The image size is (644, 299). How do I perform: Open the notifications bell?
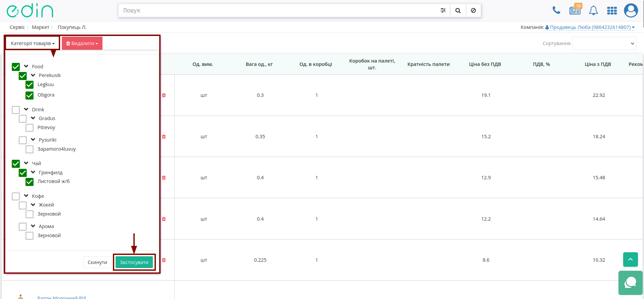[594, 10]
